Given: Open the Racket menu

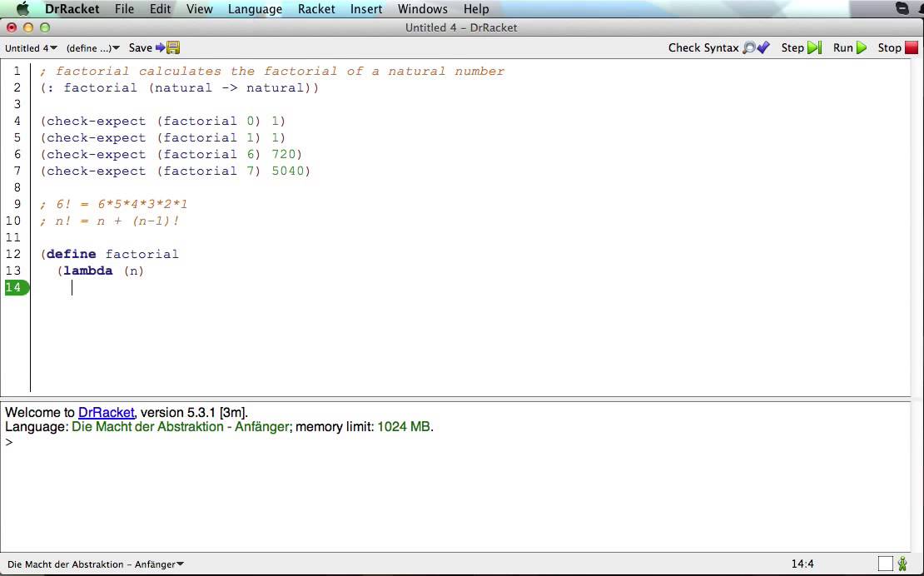Looking at the screenshot, I should click(x=316, y=9).
